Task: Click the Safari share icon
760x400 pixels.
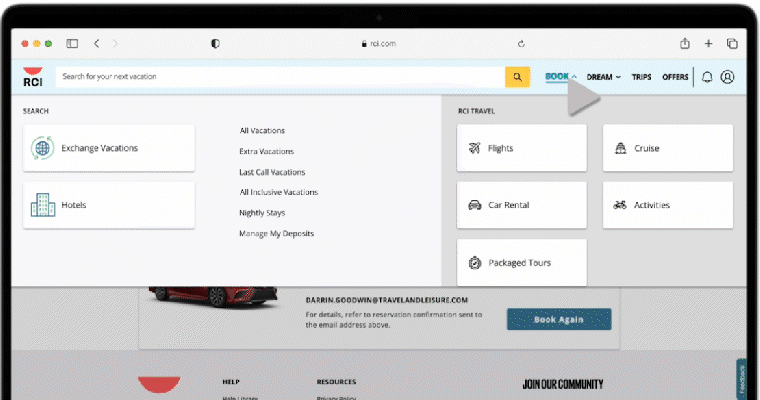Action: (684, 44)
